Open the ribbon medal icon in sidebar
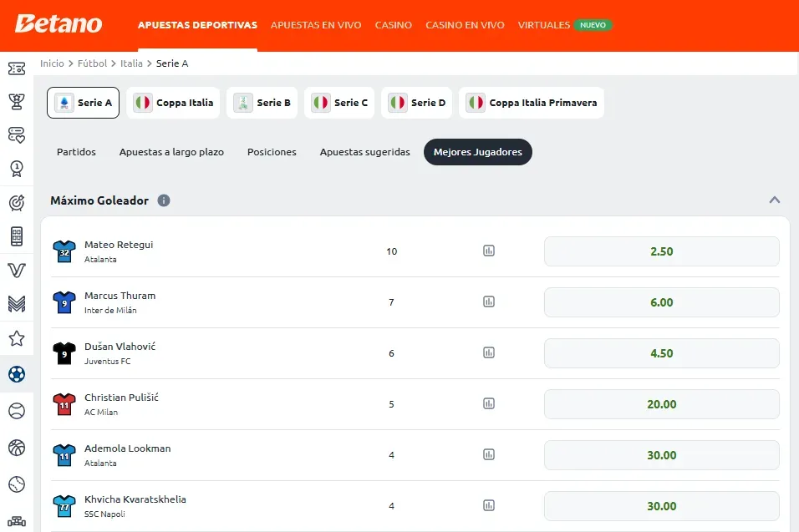 pyautogui.click(x=17, y=169)
